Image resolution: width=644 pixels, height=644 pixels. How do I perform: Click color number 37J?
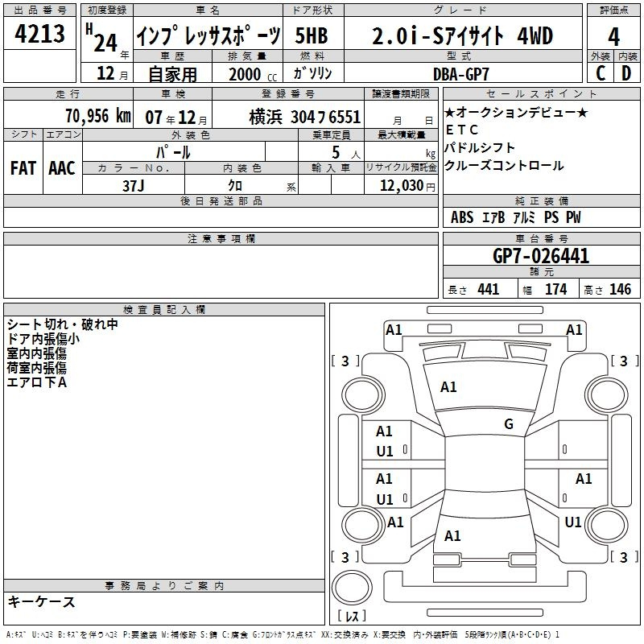coord(133,186)
